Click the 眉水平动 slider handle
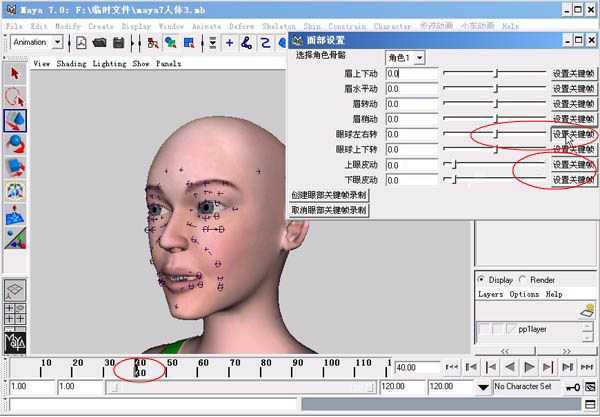This screenshot has height=417, width=600. pos(496,88)
